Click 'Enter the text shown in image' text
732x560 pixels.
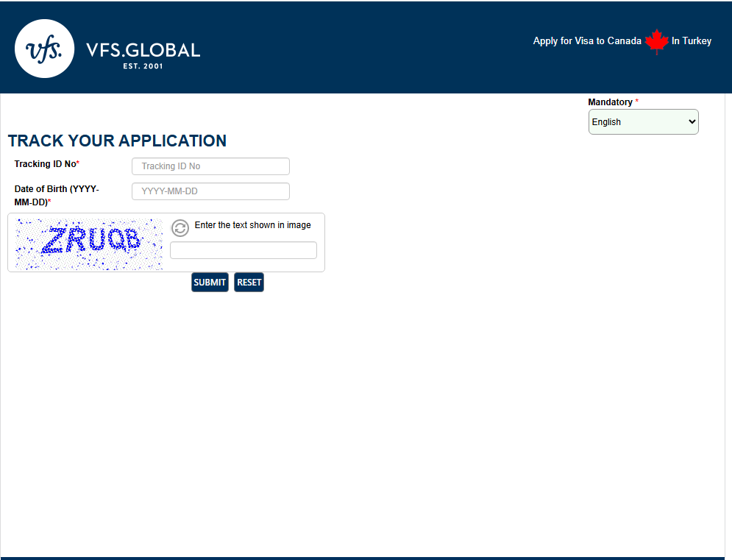click(x=252, y=225)
